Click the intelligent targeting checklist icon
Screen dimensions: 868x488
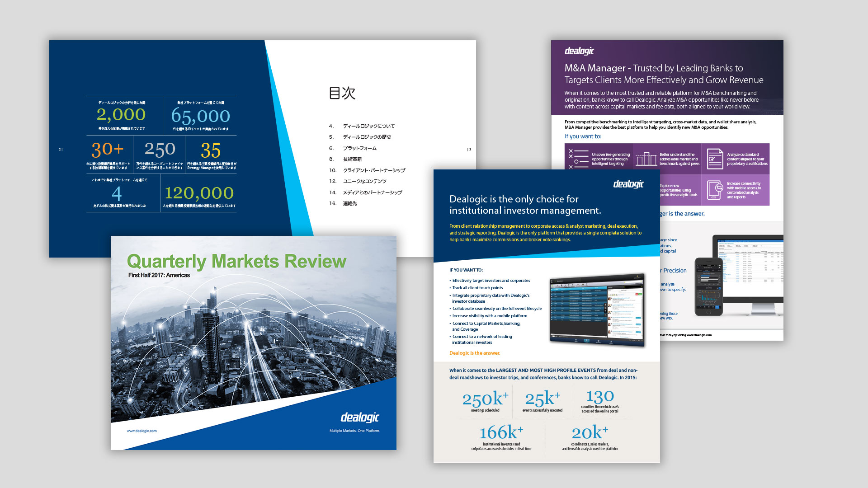point(578,159)
